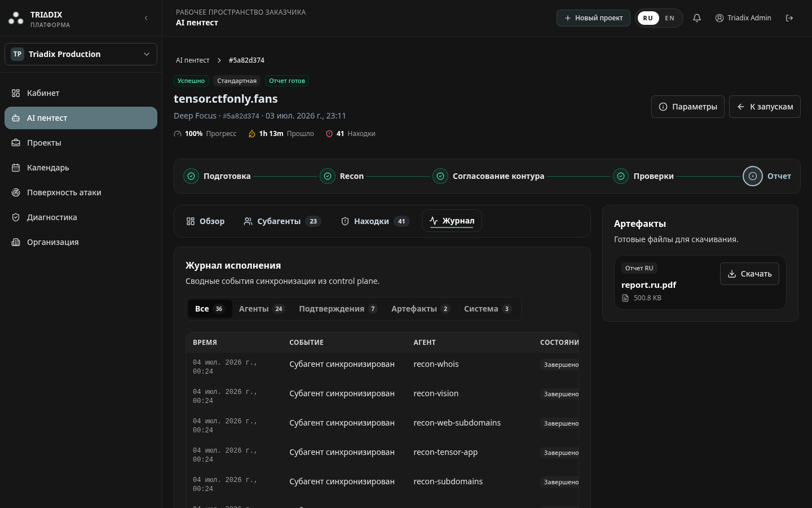Click the Новый проект button

pos(593,18)
